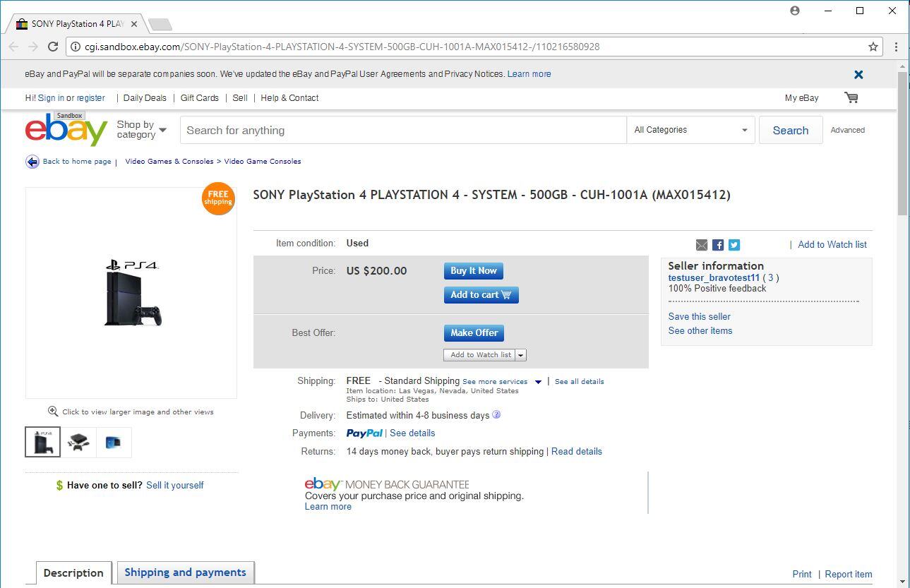Image resolution: width=910 pixels, height=588 pixels.
Task: Click the Make Offer button
Action: 474,332
